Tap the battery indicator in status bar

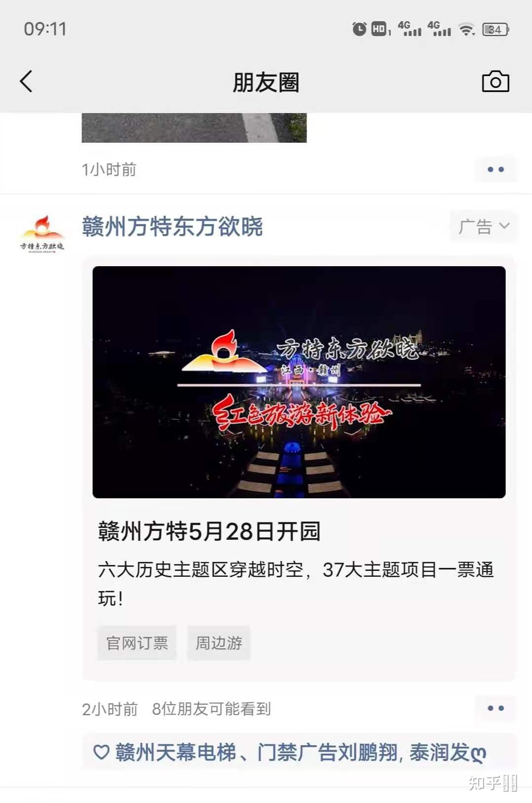point(495,29)
